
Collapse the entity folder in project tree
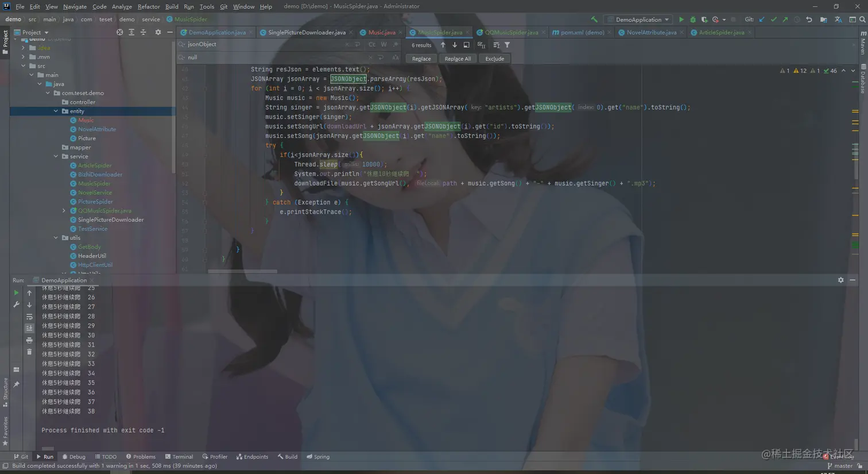point(56,111)
